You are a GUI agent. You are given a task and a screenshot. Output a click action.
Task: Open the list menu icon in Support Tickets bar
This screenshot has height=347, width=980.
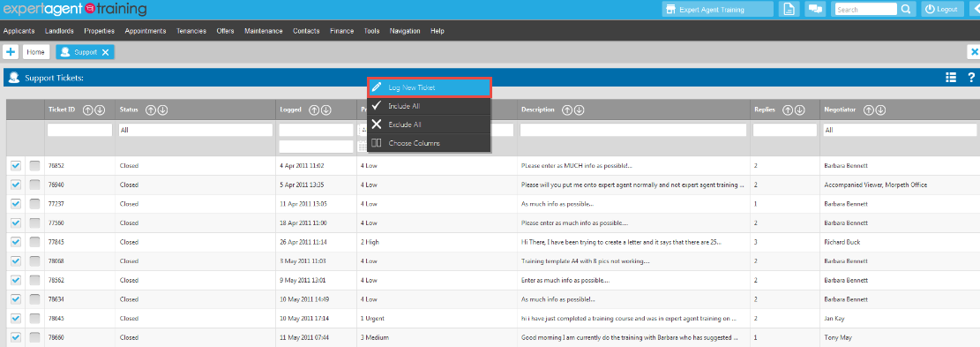tap(951, 78)
